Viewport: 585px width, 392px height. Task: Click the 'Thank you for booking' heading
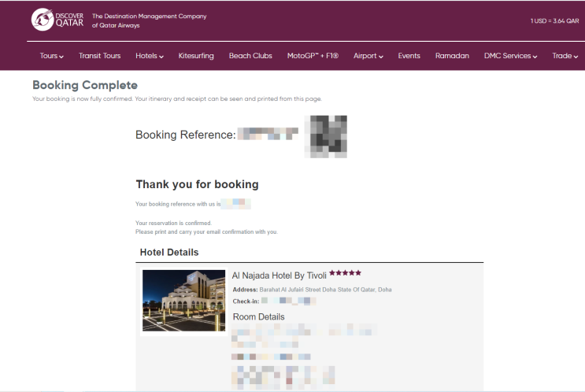point(197,184)
